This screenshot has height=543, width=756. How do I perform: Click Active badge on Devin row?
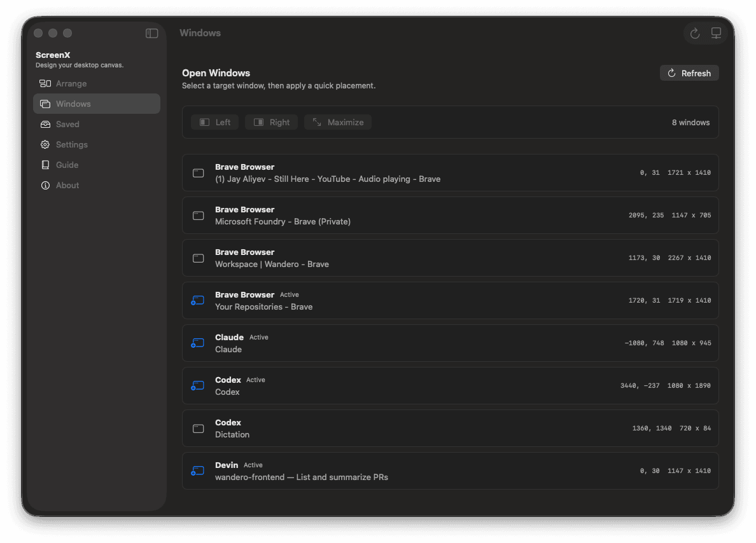point(253,465)
